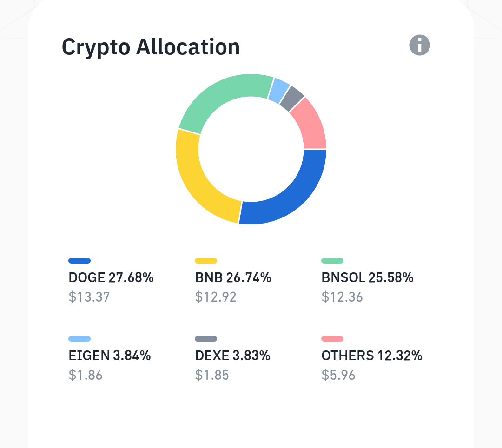Image resolution: width=502 pixels, height=448 pixels.
Task: Click the Crypto Allocation heading
Action: tap(151, 47)
